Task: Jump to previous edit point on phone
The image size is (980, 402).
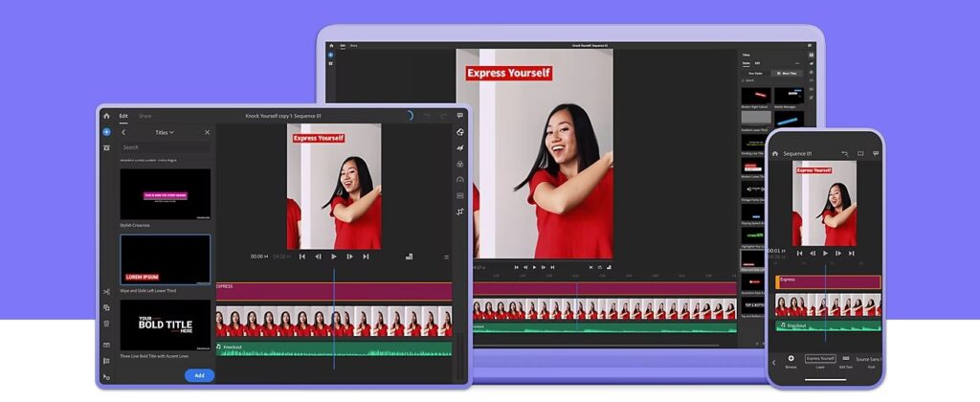Action: [799, 254]
